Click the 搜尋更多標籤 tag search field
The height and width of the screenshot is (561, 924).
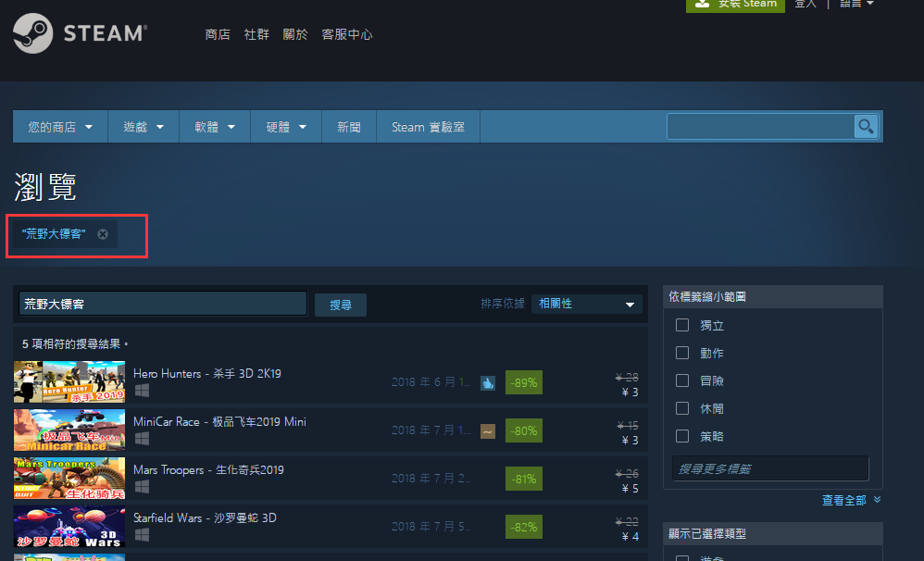(x=770, y=468)
